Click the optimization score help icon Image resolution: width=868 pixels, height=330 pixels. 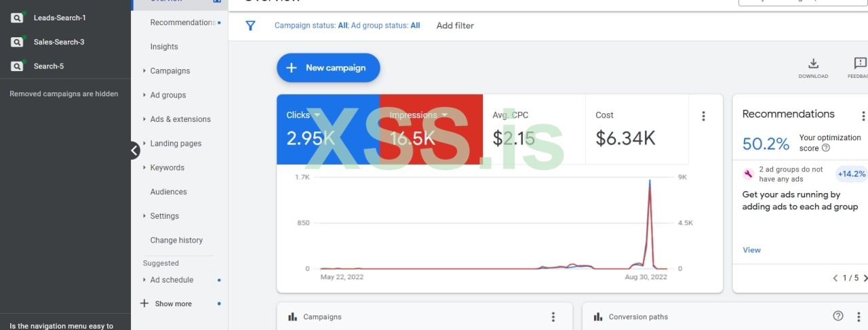click(825, 148)
